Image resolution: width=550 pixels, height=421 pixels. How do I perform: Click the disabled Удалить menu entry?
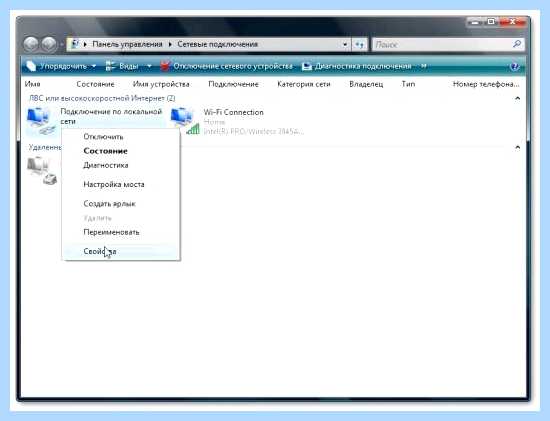pyautogui.click(x=97, y=218)
